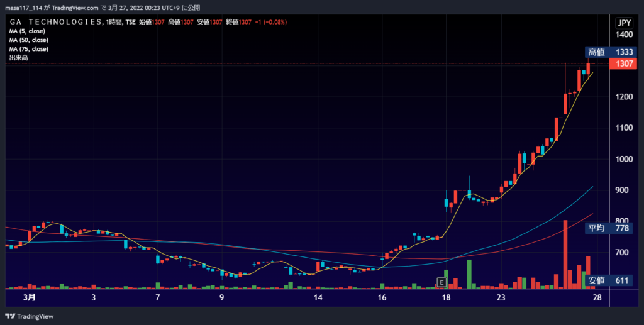The width and height of the screenshot is (644, 325).
Task: Click the 18 date axis label
Action: (x=446, y=297)
